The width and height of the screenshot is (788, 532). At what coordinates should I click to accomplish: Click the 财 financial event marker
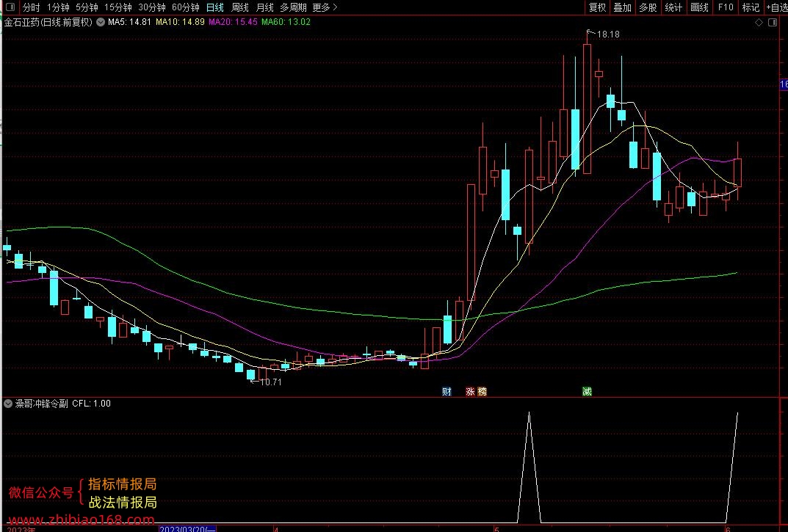pyautogui.click(x=447, y=391)
